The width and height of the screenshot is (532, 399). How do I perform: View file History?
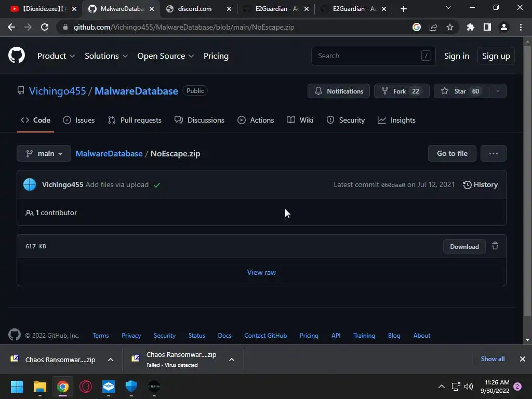tap(480, 184)
